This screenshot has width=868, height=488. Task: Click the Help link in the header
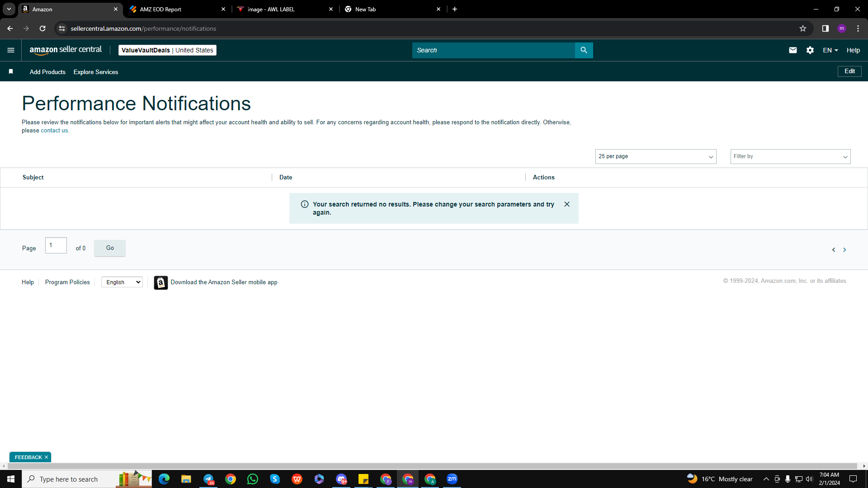pos(853,50)
